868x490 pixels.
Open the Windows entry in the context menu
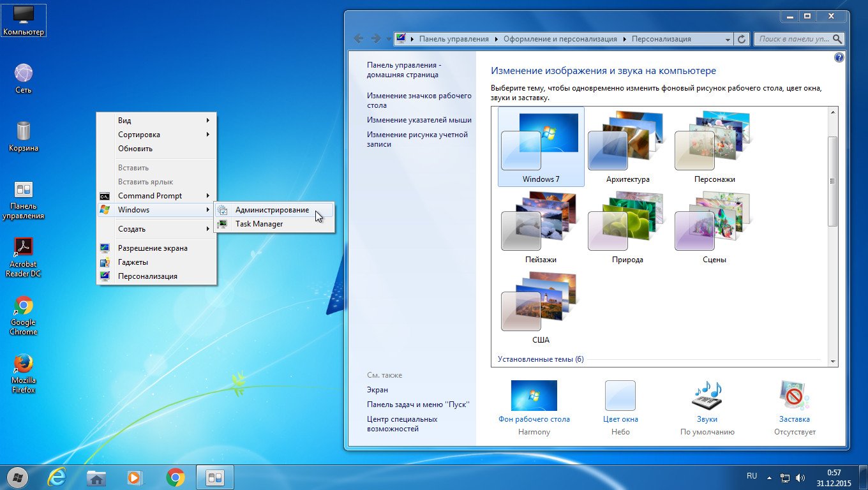click(156, 210)
